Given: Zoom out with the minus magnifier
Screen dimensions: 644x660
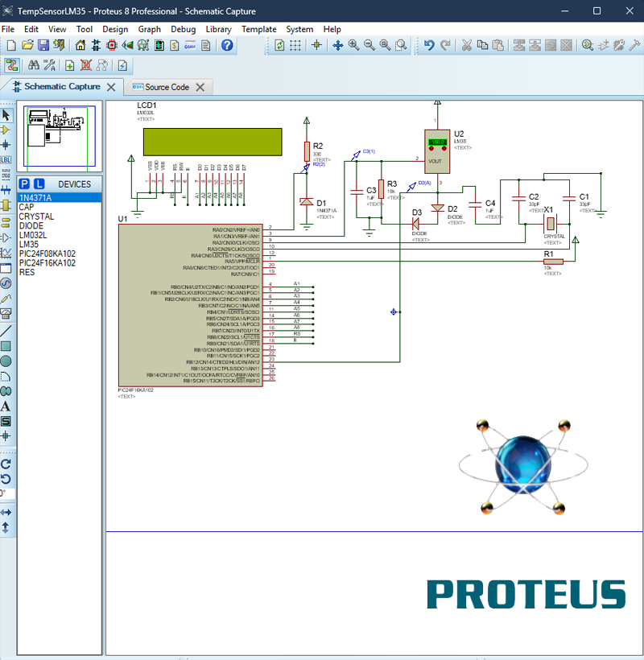Looking at the screenshot, I should click(x=369, y=45).
